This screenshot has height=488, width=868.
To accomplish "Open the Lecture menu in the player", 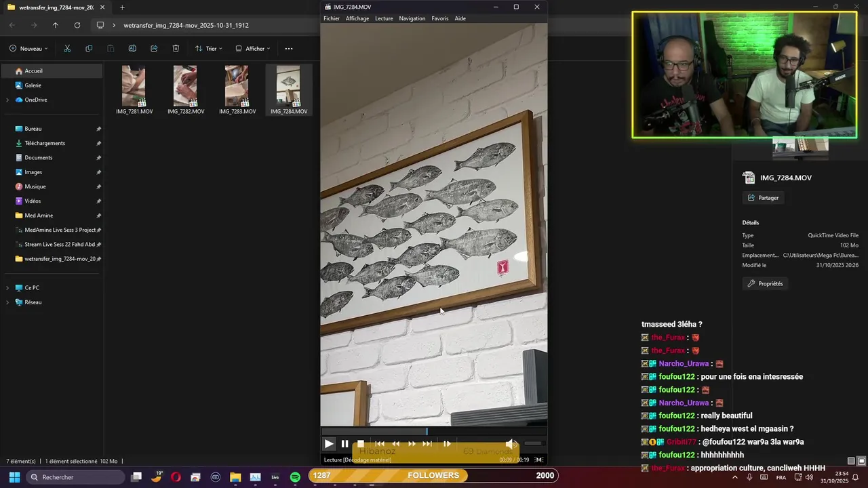I will click(384, 18).
